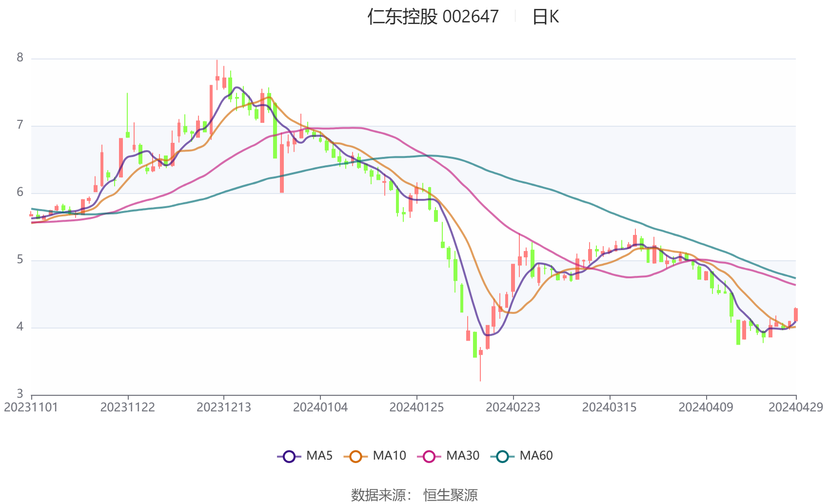Click y-axis value label 6
This screenshot has width=829, height=504.
(x=20, y=192)
